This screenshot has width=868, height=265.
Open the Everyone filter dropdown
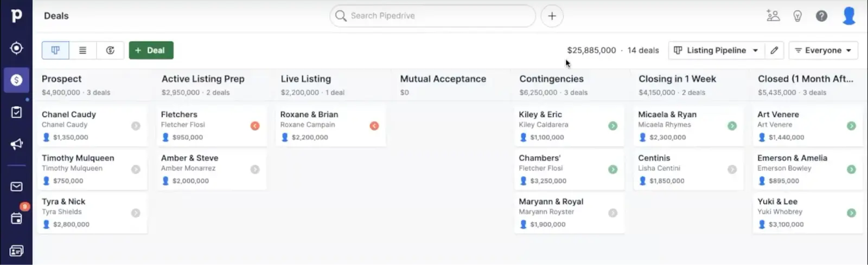[x=823, y=50]
